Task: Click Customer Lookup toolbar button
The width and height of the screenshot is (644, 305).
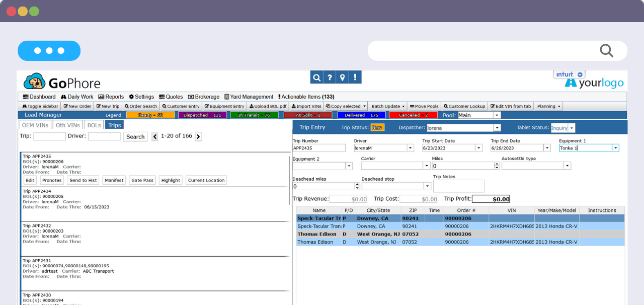Action: [x=464, y=106]
